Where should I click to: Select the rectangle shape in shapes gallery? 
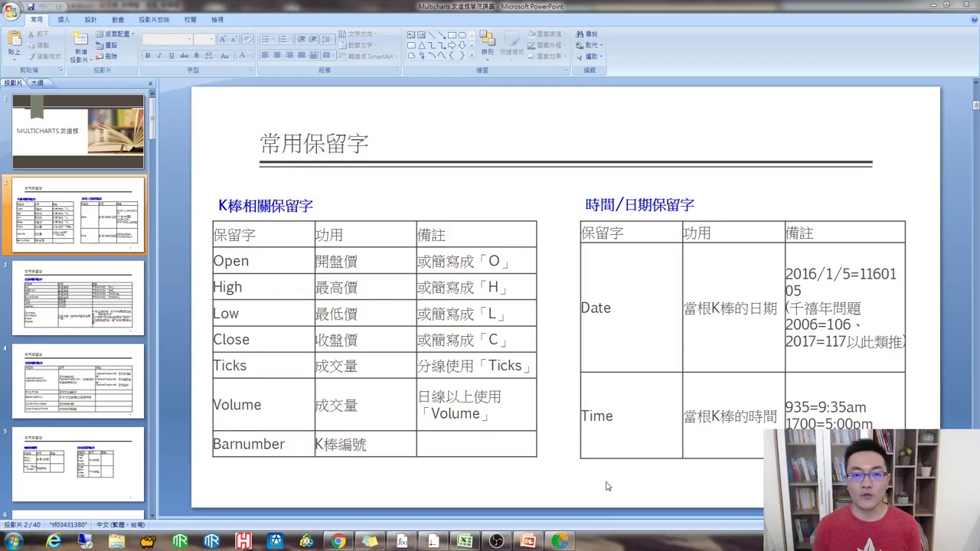pos(452,35)
